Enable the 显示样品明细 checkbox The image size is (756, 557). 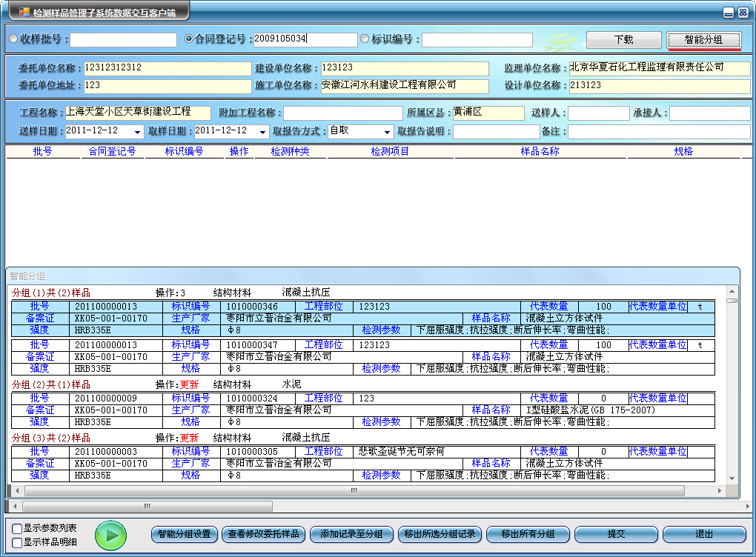tap(17, 542)
